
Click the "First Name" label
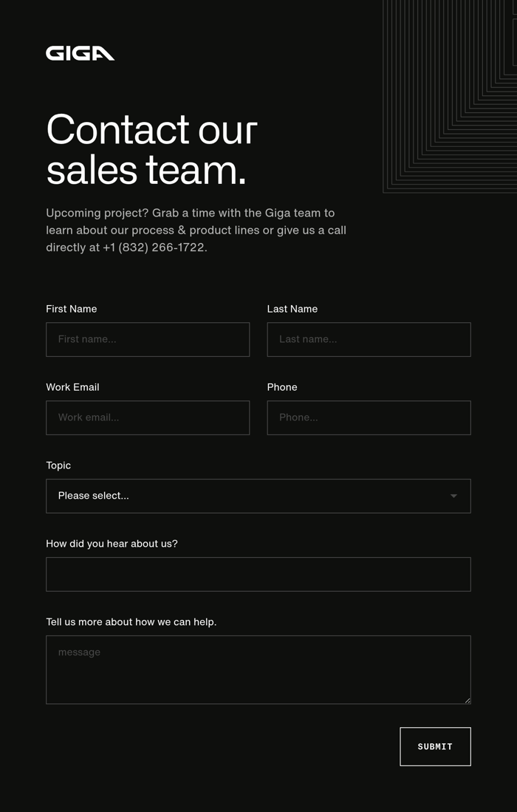tap(72, 309)
